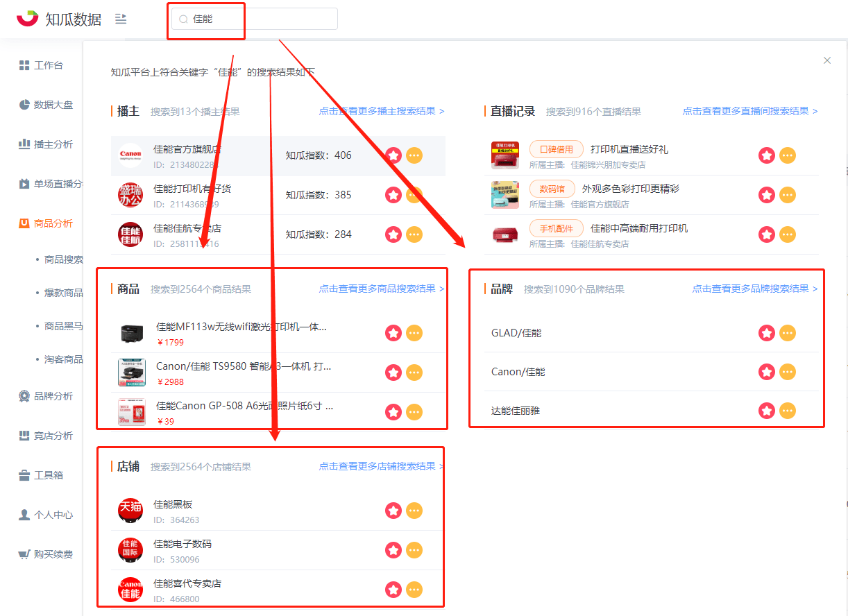Go to 数据大盘 in the sidebar
This screenshot has width=848, height=616.
[x=46, y=105]
